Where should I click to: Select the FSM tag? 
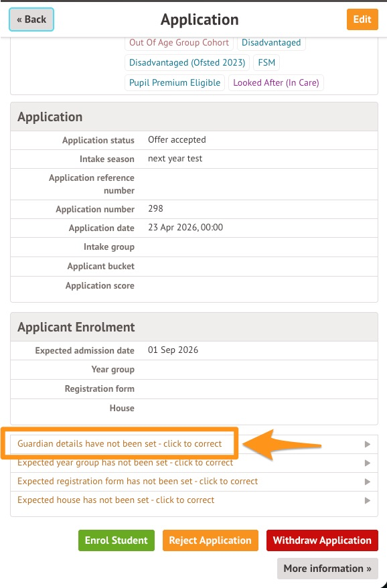pos(266,62)
